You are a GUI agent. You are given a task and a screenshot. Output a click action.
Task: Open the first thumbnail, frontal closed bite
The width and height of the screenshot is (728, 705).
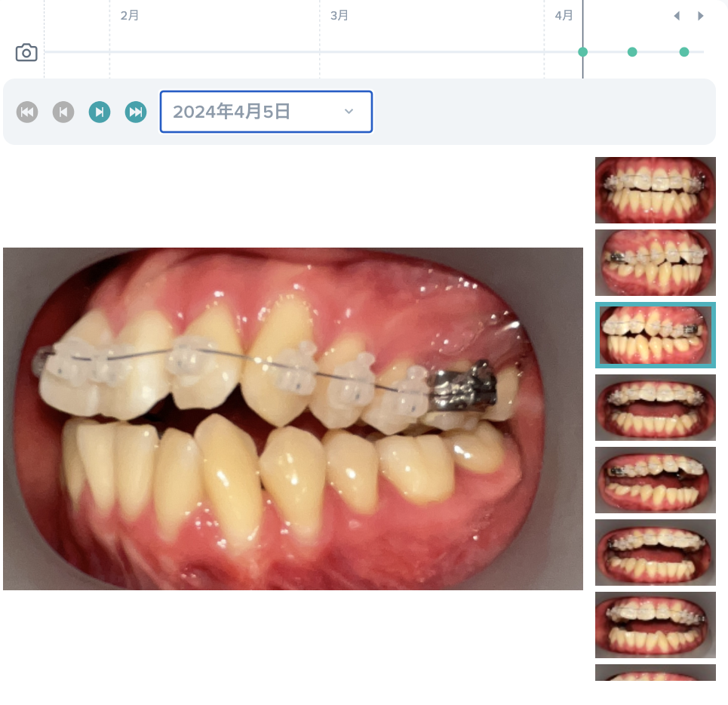[655, 190]
